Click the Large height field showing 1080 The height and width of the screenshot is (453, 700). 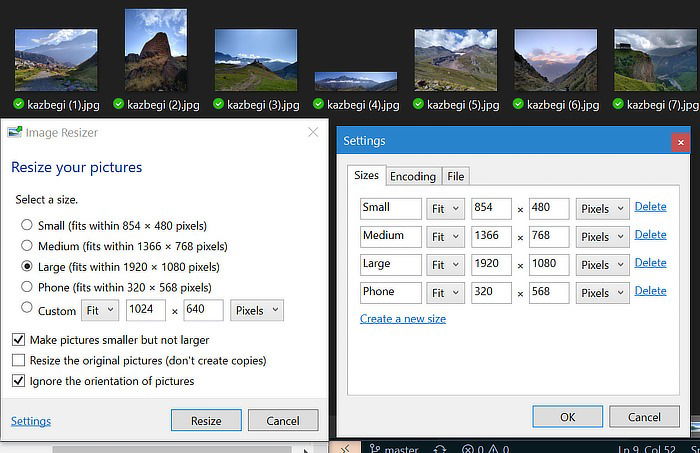tap(549, 265)
